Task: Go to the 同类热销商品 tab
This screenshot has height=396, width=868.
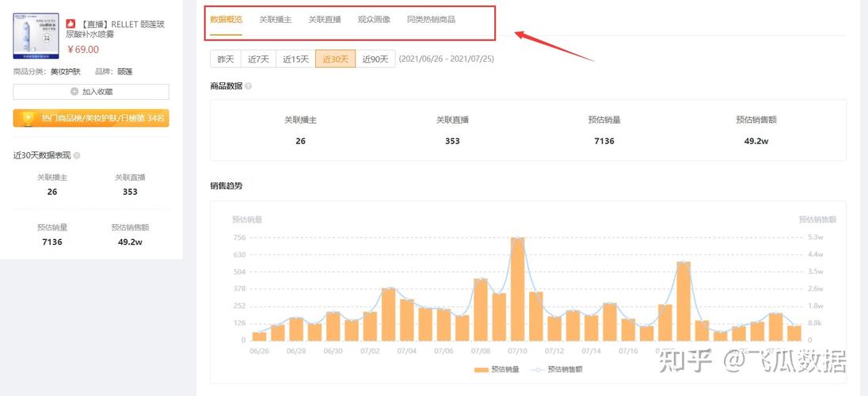Action: tap(431, 19)
